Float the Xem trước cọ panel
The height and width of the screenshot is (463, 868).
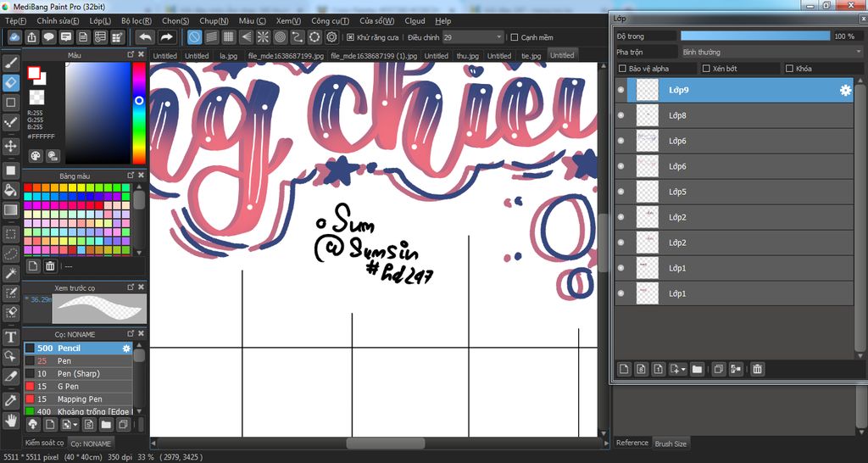pyautogui.click(x=131, y=287)
